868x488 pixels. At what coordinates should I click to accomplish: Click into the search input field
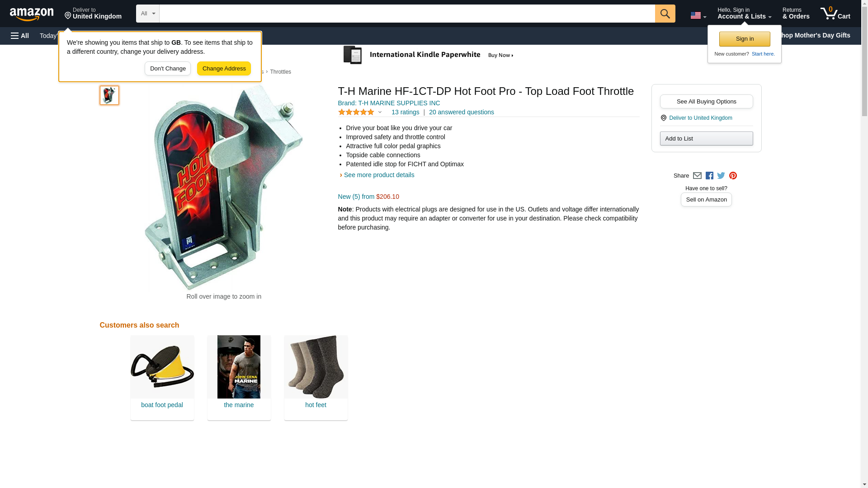[x=407, y=14]
